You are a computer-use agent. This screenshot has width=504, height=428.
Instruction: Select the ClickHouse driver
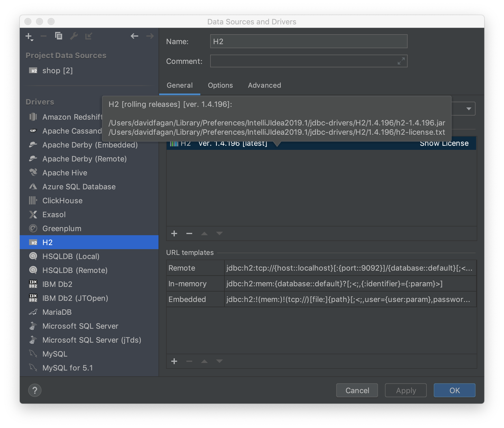pyautogui.click(x=89, y=201)
